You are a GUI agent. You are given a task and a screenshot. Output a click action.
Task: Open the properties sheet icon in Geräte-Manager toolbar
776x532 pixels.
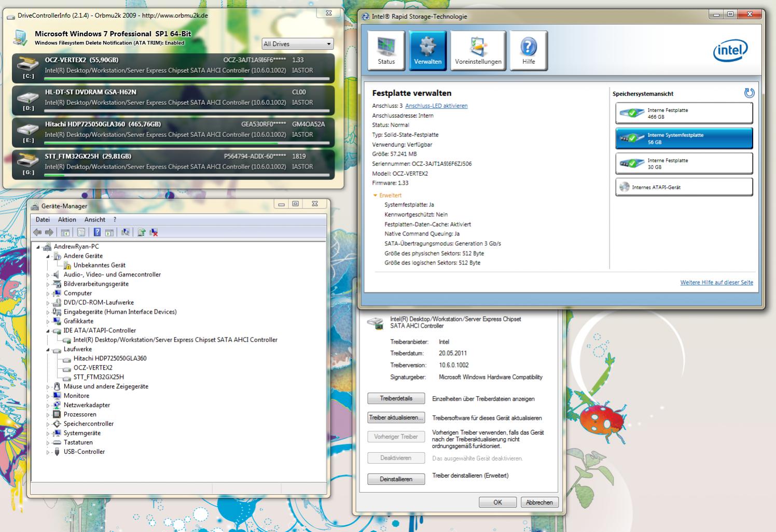click(81, 232)
